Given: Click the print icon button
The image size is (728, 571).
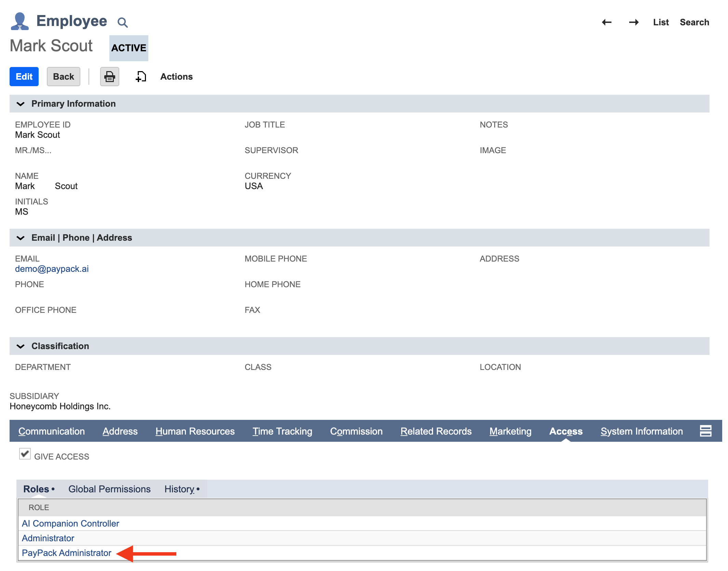Looking at the screenshot, I should point(109,77).
